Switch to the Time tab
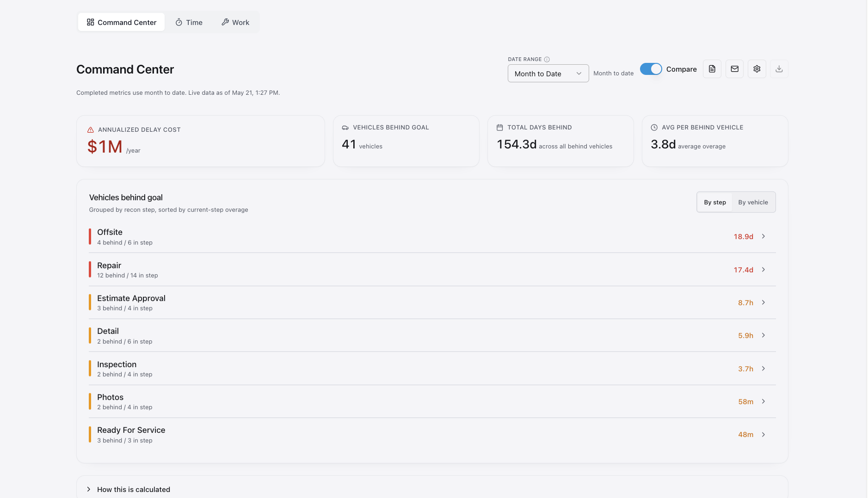868x498 pixels. pos(189,22)
